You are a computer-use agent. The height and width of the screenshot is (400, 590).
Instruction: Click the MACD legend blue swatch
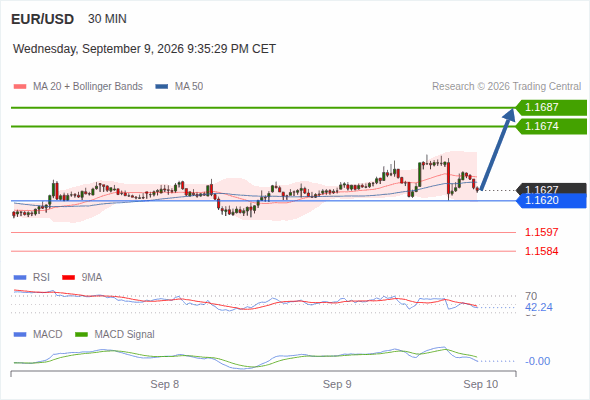tap(20, 335)
